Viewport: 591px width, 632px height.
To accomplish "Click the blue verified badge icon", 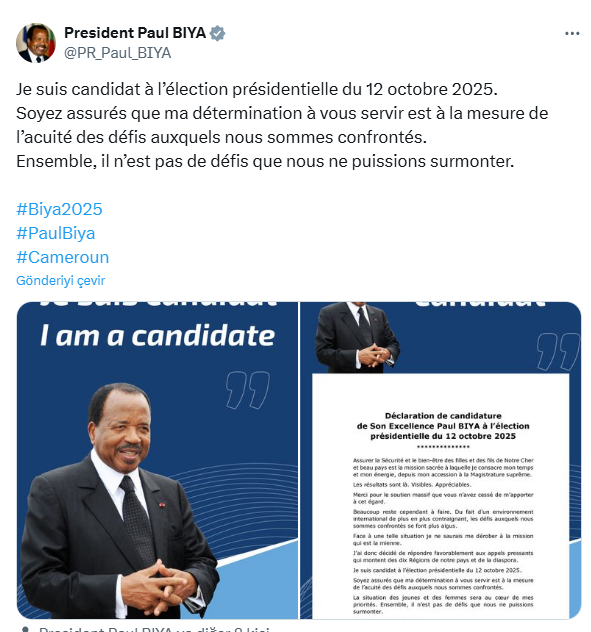I will (x=218, y=33).
